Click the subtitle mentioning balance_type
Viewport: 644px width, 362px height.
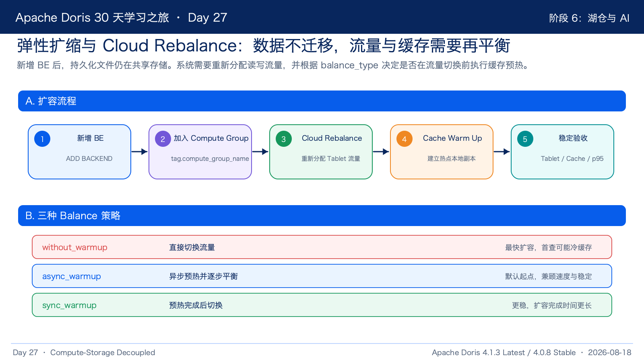273,65
